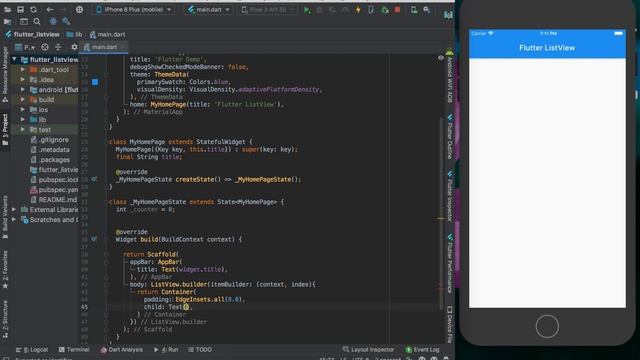Open the iPhone 8 Plus device selector dropdown
The image size is (640, 360).
coord(133,9)
